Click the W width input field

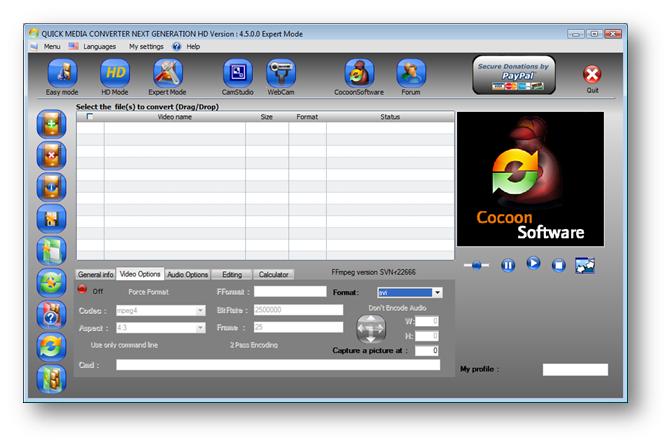click(x=427, y=321)
